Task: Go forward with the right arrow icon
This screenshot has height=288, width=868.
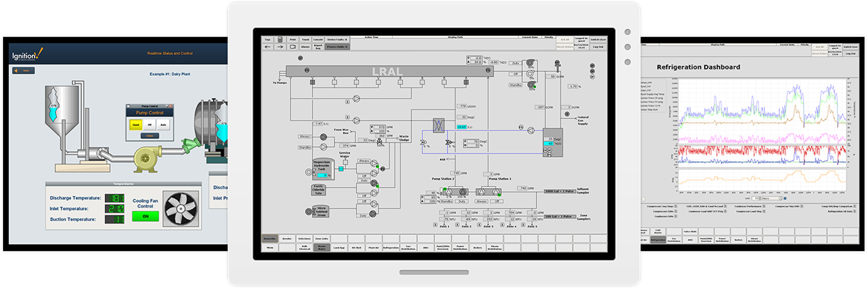Action: [x=280, y=47]
